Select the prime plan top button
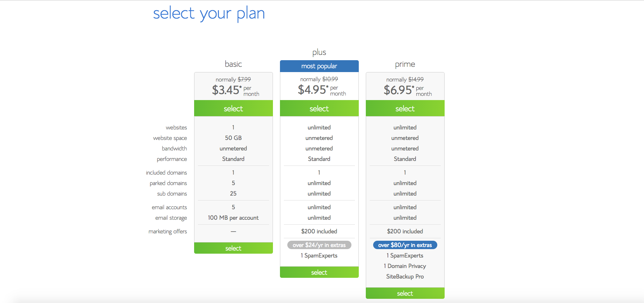Image resolution: width=644 pixels, height=303 pixels. coord(405,108)
